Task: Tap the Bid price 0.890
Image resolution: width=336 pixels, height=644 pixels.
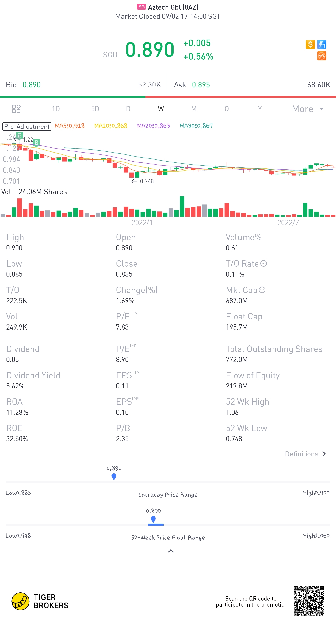Action: [32, 85]
